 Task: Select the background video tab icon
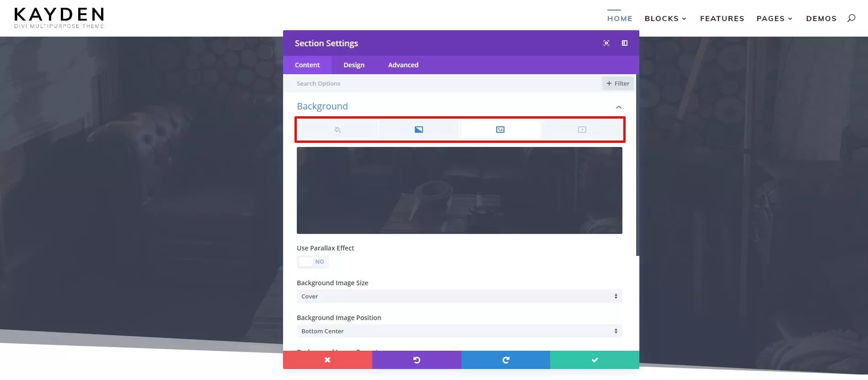582,130
